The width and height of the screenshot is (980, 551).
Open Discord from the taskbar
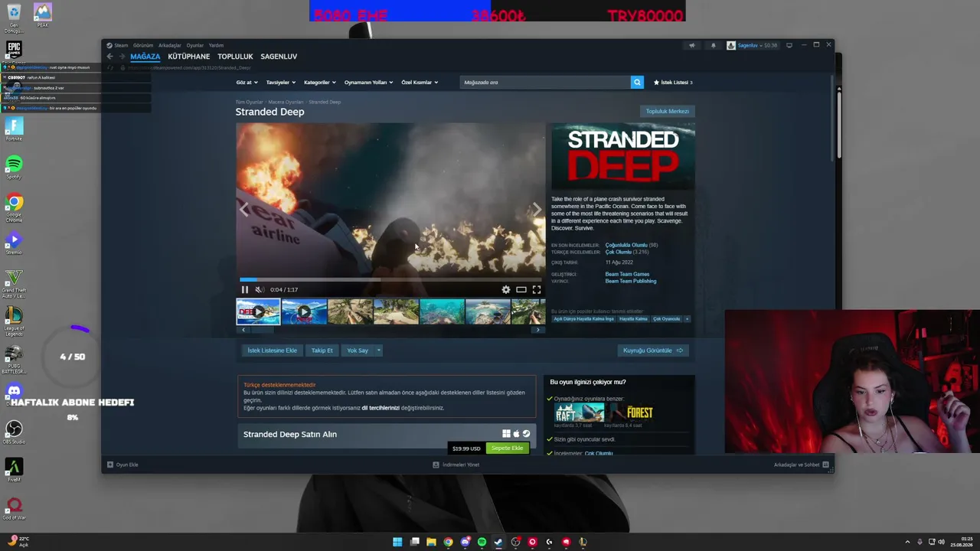click(465, 542)
